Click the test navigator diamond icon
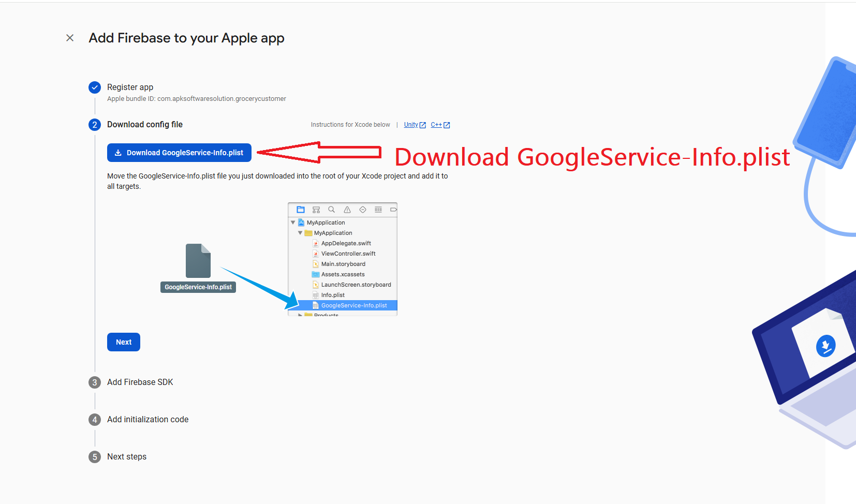 [x=363, y=210]
